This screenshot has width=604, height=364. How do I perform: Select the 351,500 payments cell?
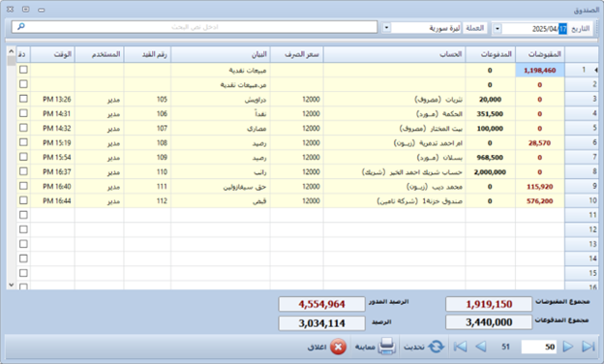491,113
